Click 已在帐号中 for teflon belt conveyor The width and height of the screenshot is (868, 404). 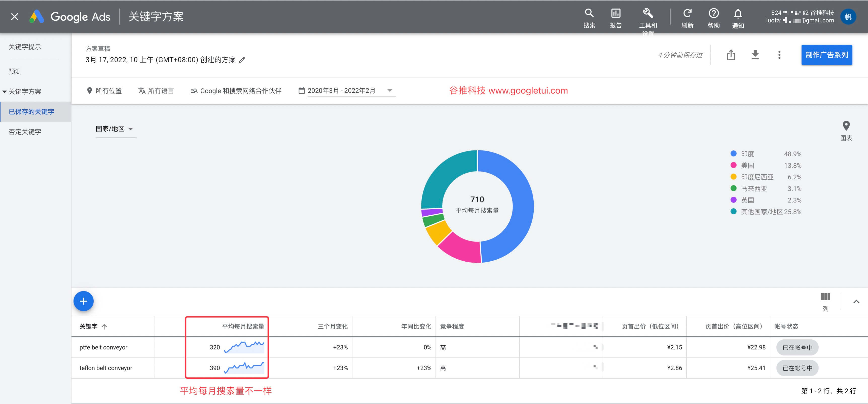pos(797,368)
